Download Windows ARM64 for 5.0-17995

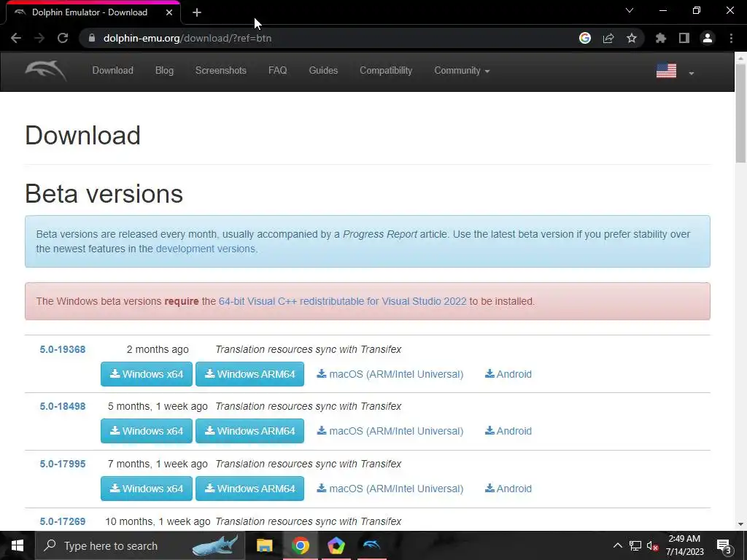249,489
